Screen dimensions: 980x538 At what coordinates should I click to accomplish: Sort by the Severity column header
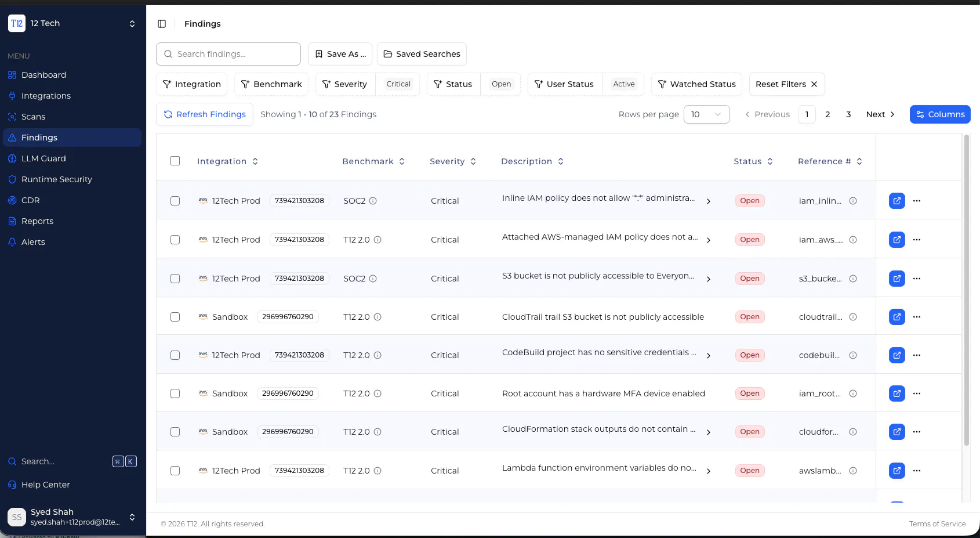[x=453, y=161]
